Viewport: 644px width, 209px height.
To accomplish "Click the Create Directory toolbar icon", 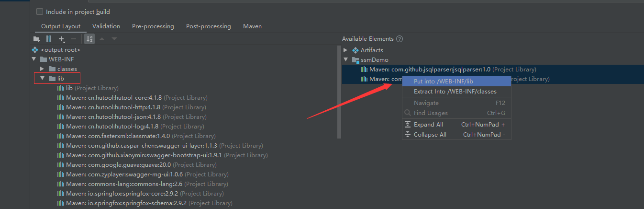I will point(37,39).
